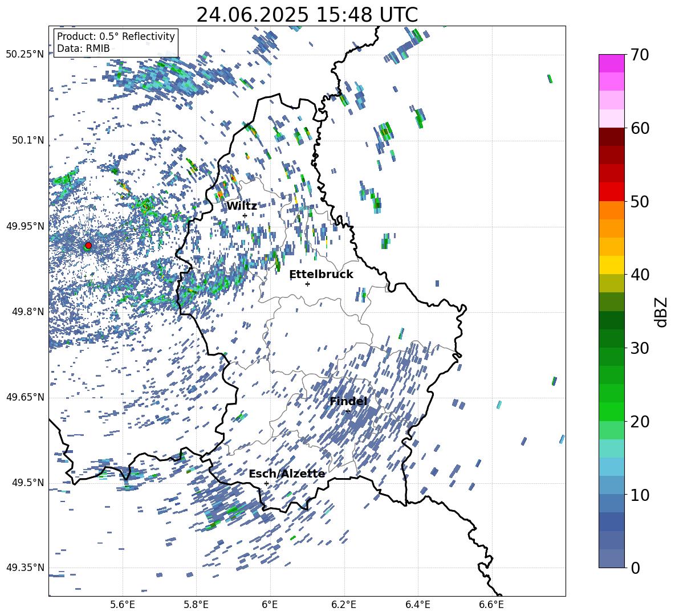Click the red radar site marker
This screenshot has width=675, height=616.
coord(88,246)
